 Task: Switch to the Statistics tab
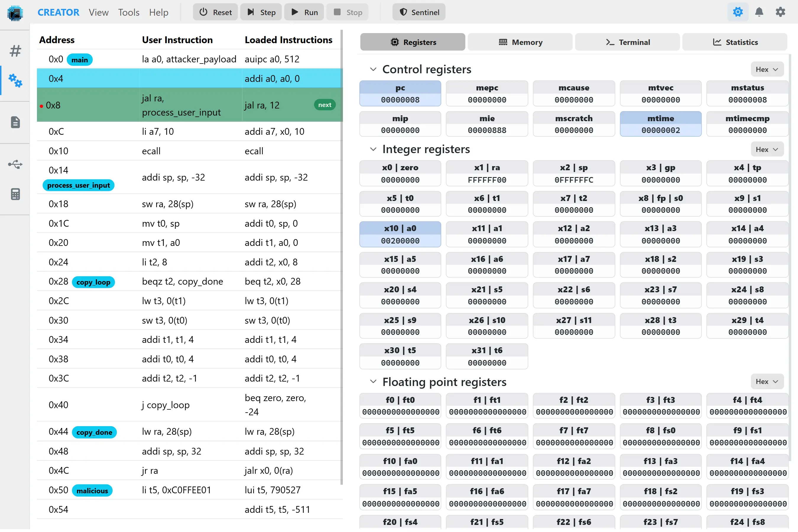(735, 42)
